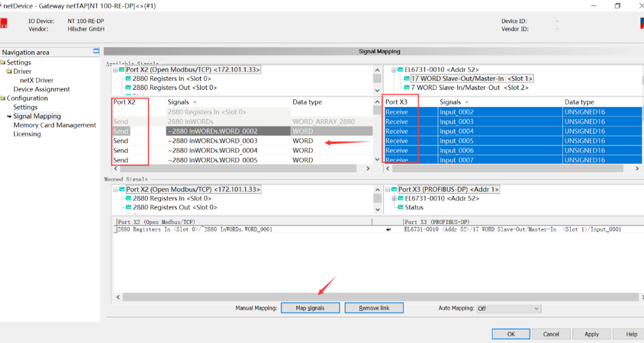
Task: Click icon beside 2880 Registers Out in Available Signals
Action: [x=129, y=88]
